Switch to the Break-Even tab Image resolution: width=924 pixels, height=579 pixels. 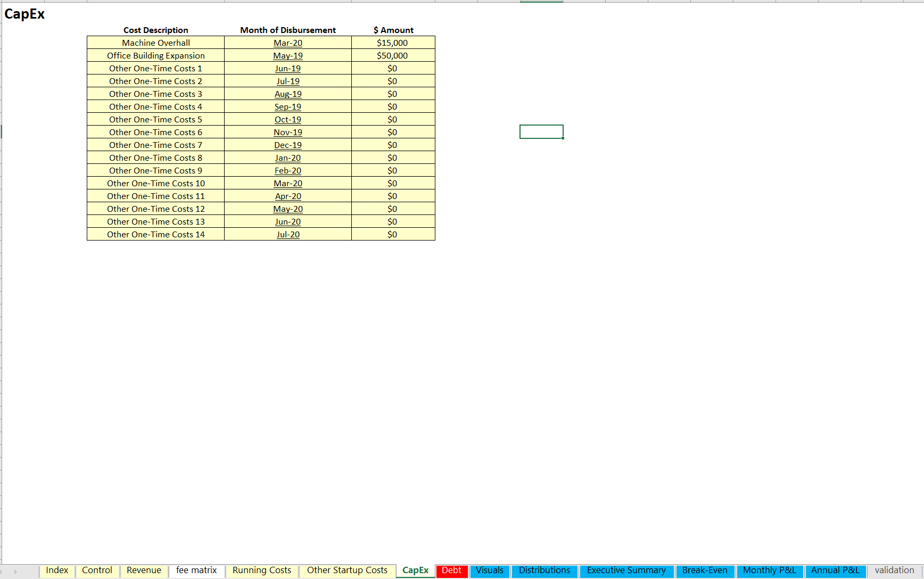[x=704, y=570]
